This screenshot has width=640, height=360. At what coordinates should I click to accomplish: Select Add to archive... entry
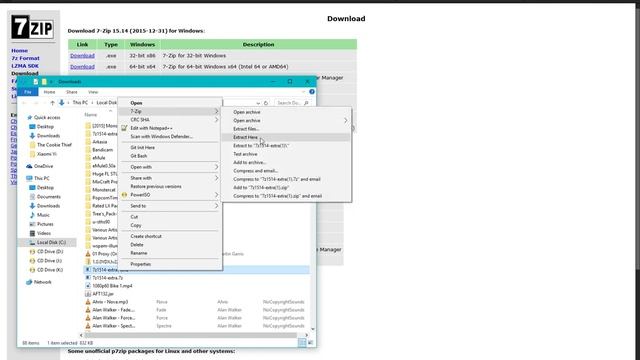click(286, 162)
